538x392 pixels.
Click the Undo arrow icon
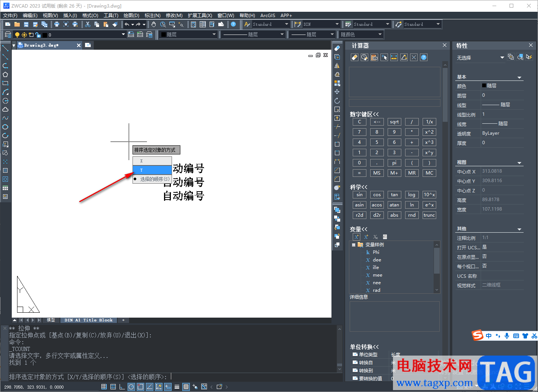(x=127, y=24)
